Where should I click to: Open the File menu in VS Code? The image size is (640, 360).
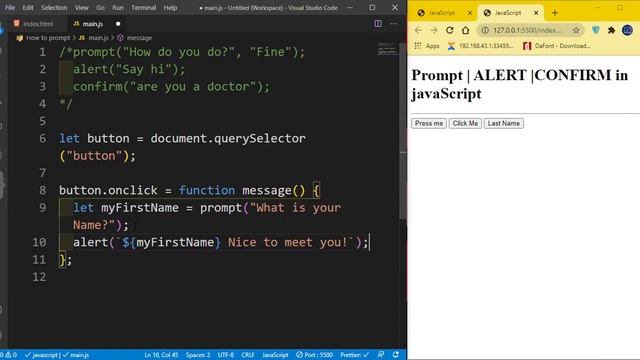10,8
